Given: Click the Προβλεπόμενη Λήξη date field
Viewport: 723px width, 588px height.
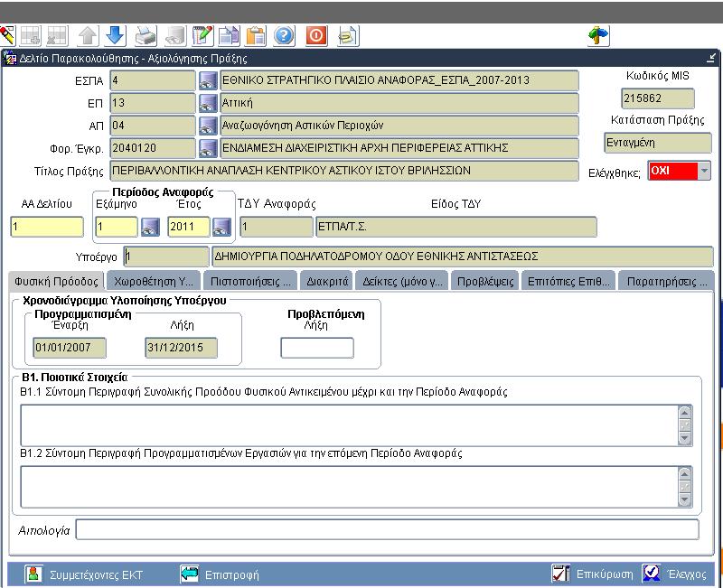Looking at the screenshot, I should 317,348.
